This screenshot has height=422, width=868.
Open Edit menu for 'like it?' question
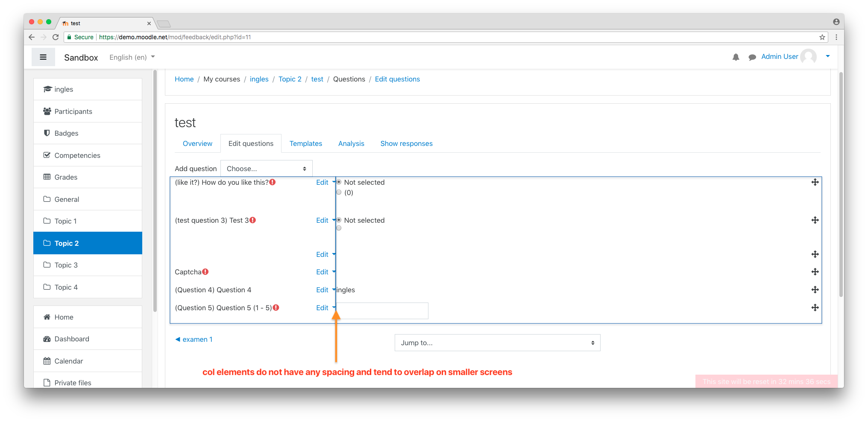[325, 182]
